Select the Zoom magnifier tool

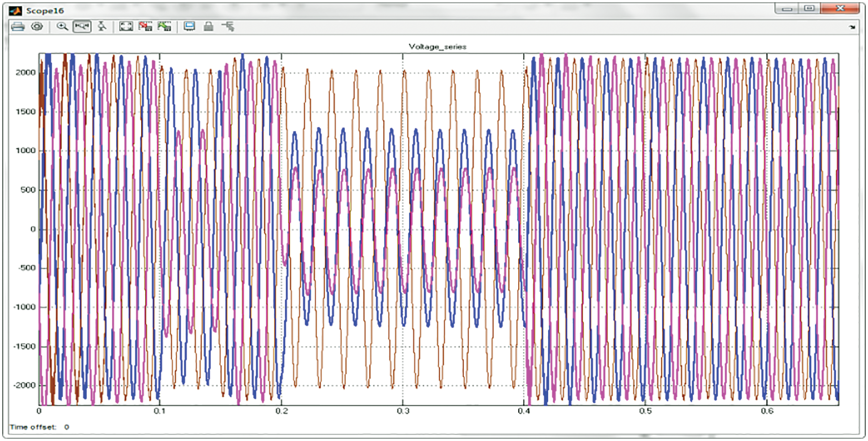[x=62, y=27]
